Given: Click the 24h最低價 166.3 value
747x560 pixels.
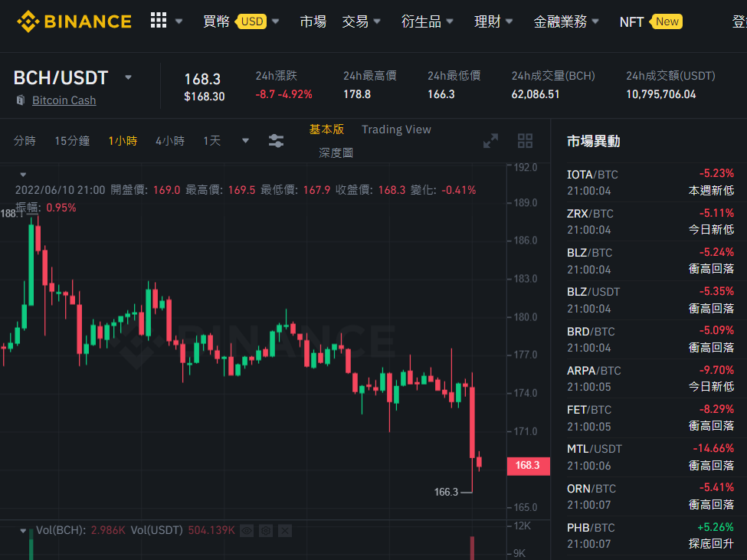Looking at the screenshot, I should click(441, 94).
